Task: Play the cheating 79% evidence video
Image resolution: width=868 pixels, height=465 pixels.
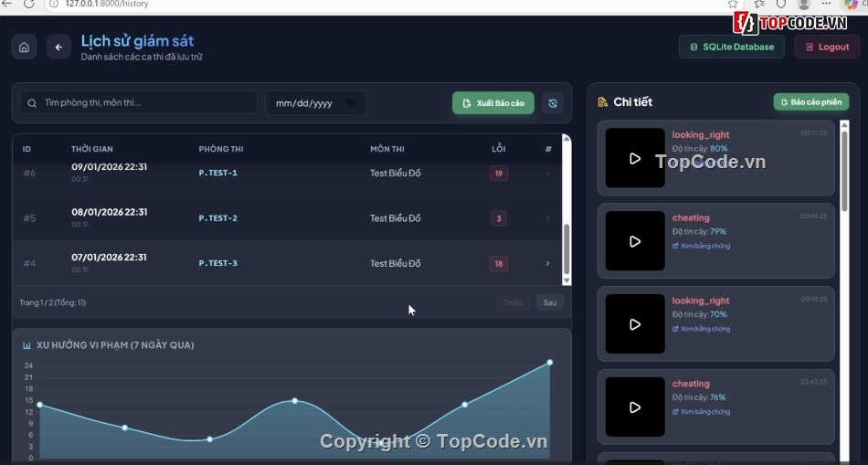Action: (x=635, y=241)
